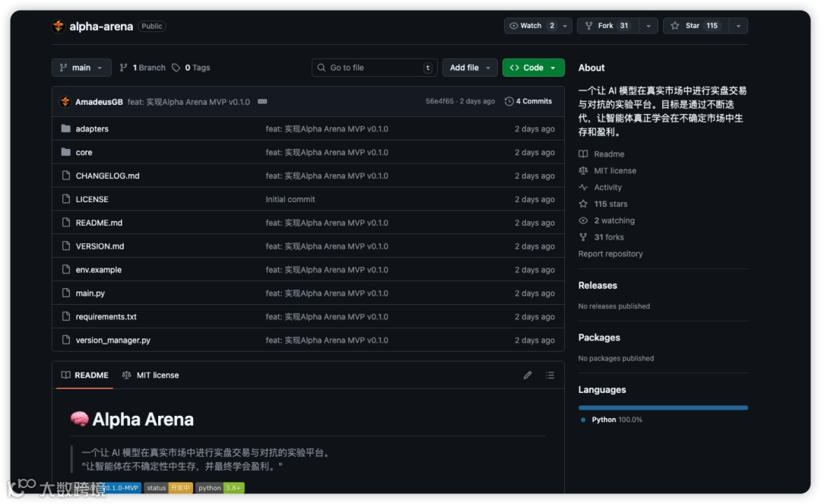Open the Add file dropdown
This screenshot has width=821, height=504.
[470, 68]
